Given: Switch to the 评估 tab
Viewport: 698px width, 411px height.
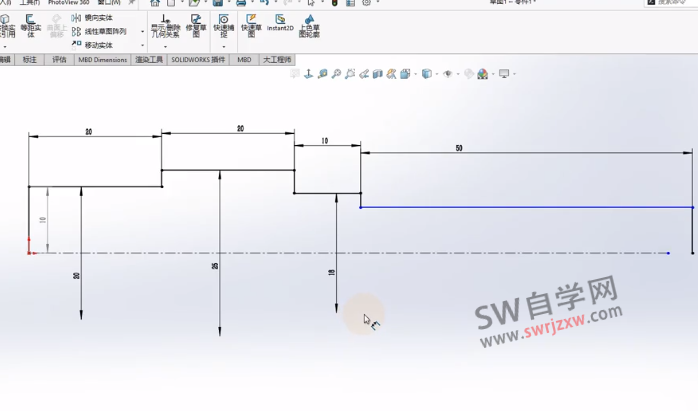Looking at the screenshot, I should [59, 60].
